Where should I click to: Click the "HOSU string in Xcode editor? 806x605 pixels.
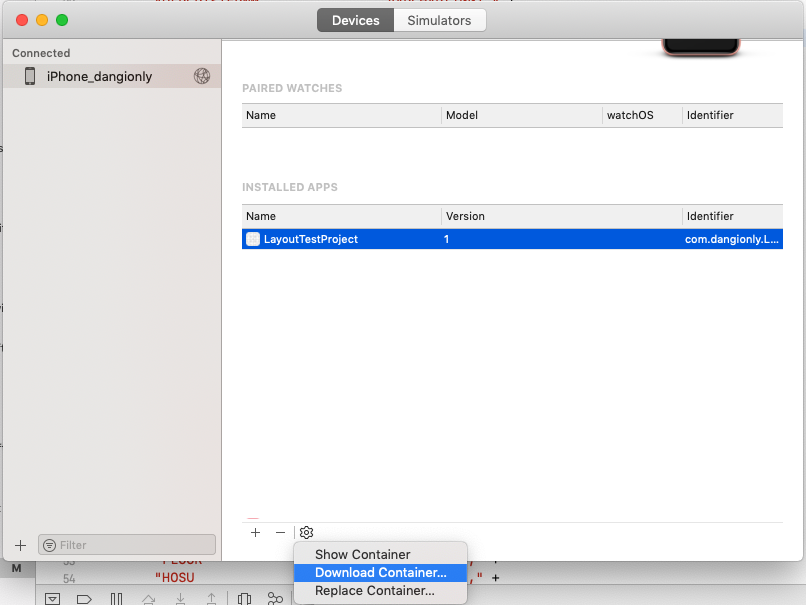pyautogui.click(x=175, y=578)
